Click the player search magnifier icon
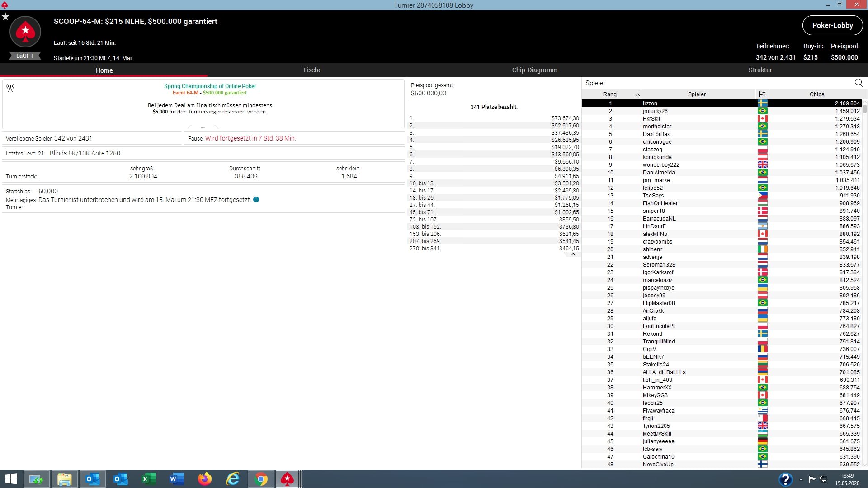This screenshot has height=488, width=868. tap(859, 83)
